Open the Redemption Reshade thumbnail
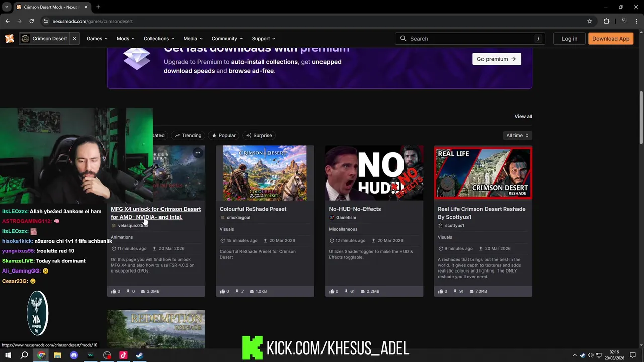This screenshot has width=644, height=362. click(x=156, y=329)
